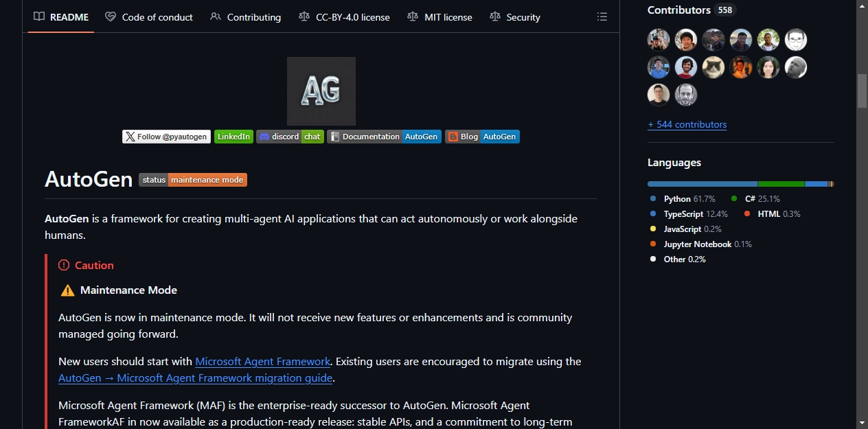The height and width of the screenshot is (429, 868).
Task: Open the Documentation AutoGen badge
Action: pos(384,137)
